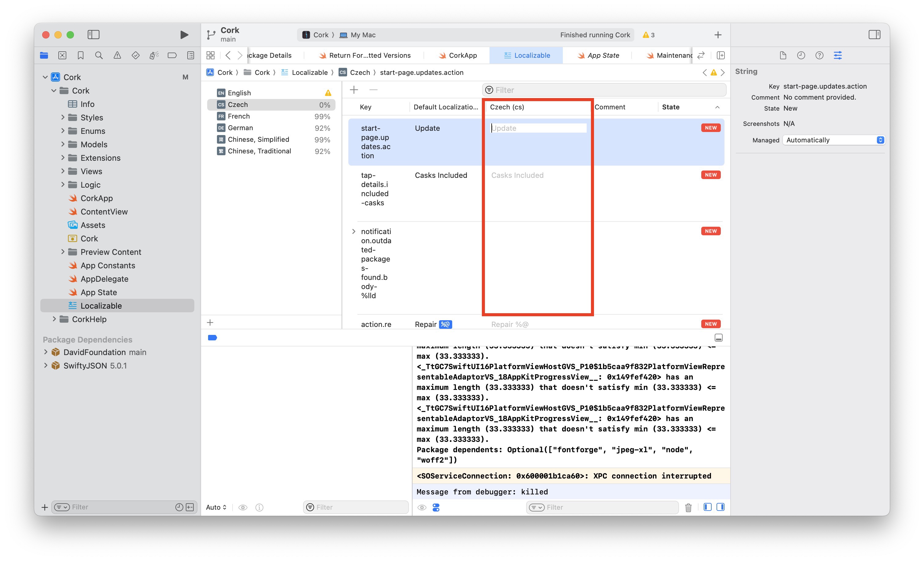
Task: Clear console with trash icon
Action: 688,507
